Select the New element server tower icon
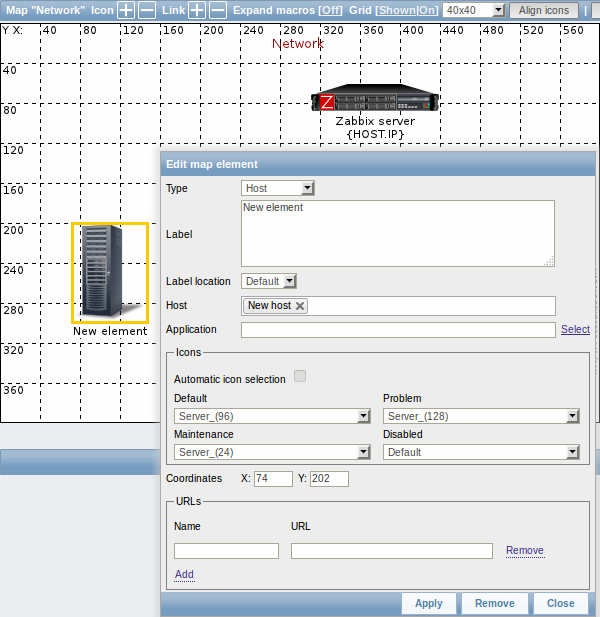The width and height of the screenshot is (600, 617). 110,272
